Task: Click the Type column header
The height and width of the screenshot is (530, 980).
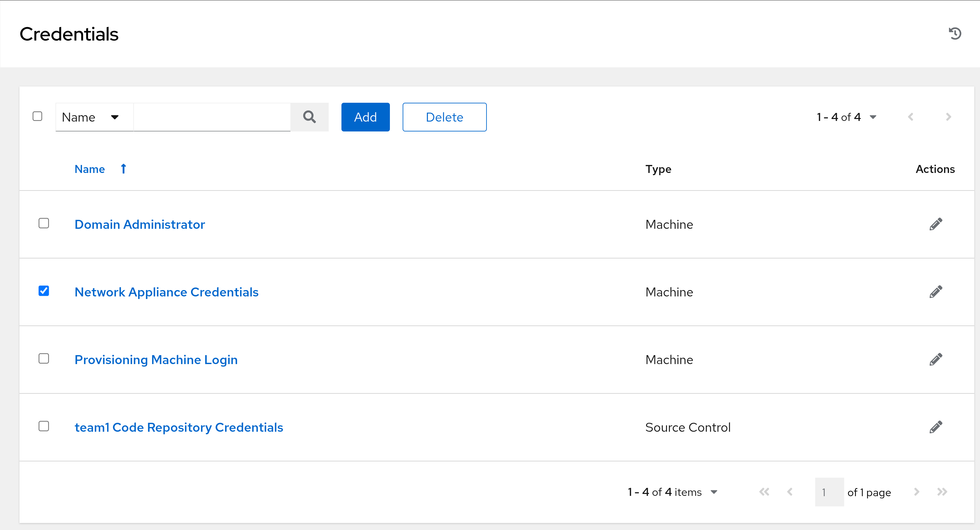Action: point(658,169)
